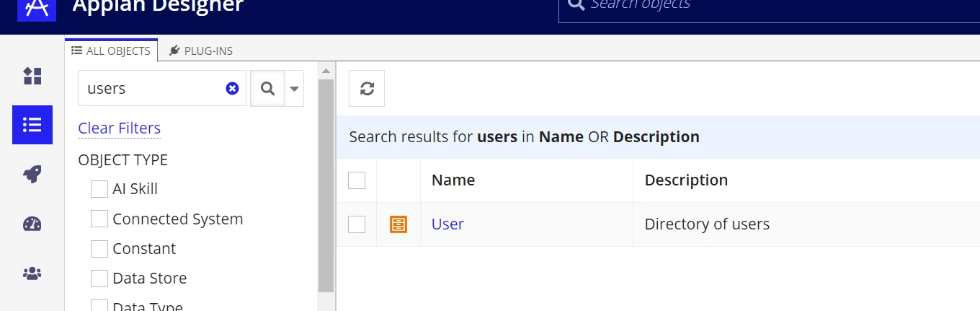The image size is (980, 311).
Task: Select the User row checkbox
Action: pyautogui.click(x=357, y=224)
